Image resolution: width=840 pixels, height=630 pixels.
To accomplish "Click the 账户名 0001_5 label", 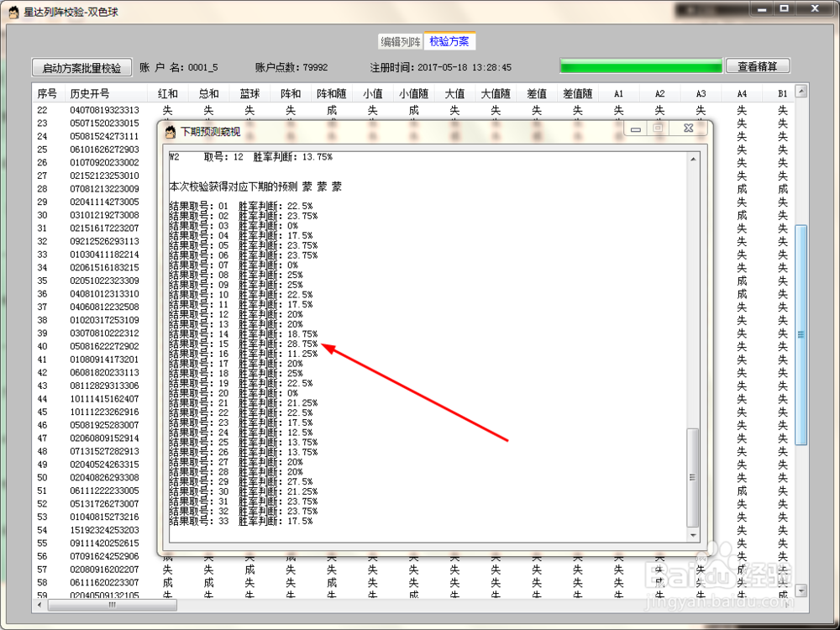I will pyautogui.click(x=179, y=67).
